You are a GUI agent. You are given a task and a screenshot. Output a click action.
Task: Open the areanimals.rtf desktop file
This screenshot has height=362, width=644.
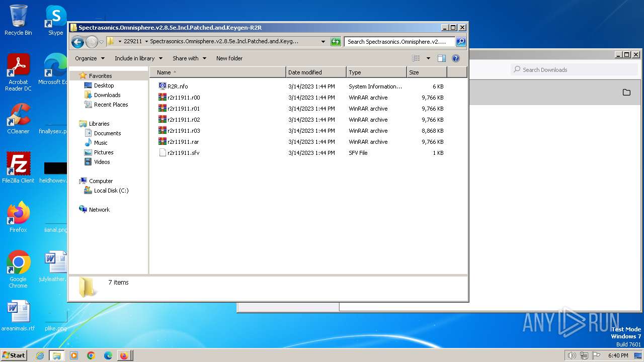coord(18,316)
